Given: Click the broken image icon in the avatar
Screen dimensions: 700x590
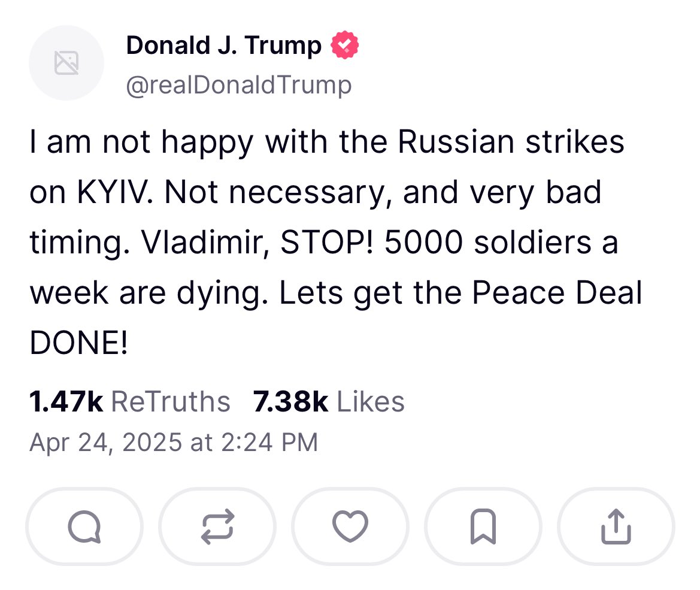Looking at the screenshot, I should point(66,62).
